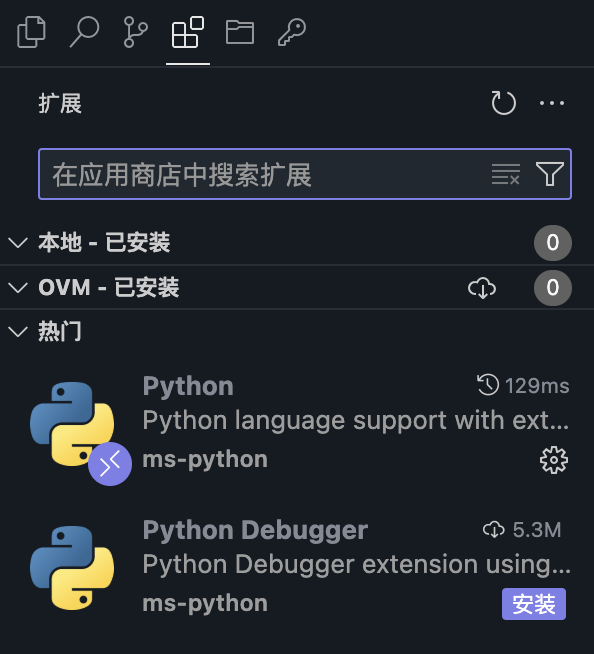Open the extension filter funnel
594x654 pixels.
pyautogui.click(x=549, y=174)
